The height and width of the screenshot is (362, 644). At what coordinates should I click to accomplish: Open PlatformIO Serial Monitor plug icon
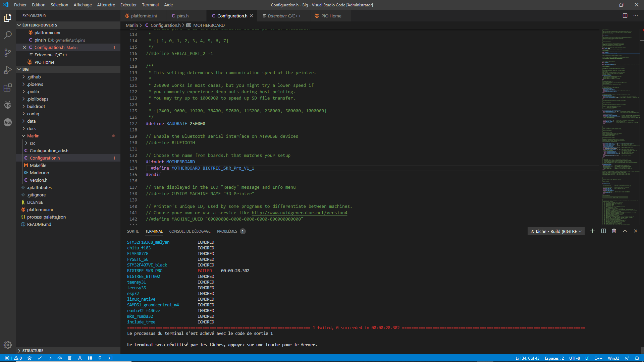(x=100, y=358)
